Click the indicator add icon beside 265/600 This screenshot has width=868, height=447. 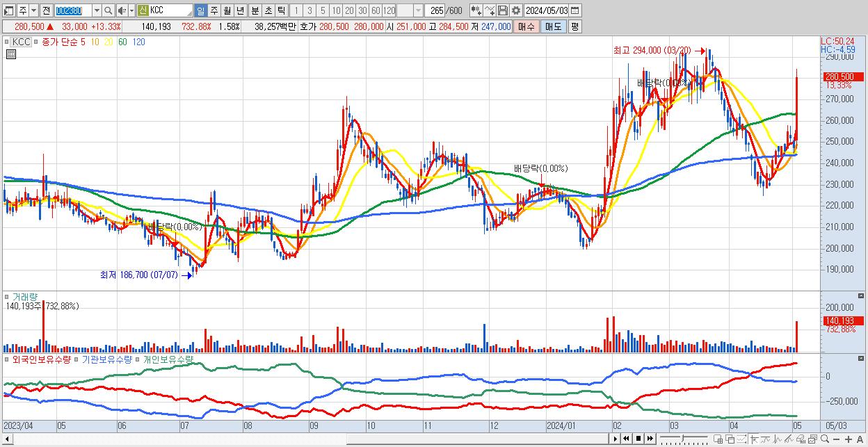coord(476,10)
